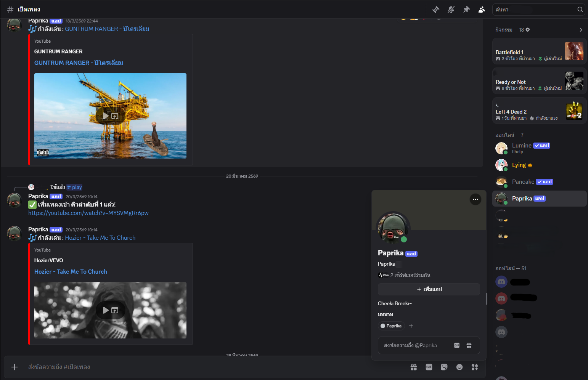Toggle channel notification mute bell

(x=451, y=10)
